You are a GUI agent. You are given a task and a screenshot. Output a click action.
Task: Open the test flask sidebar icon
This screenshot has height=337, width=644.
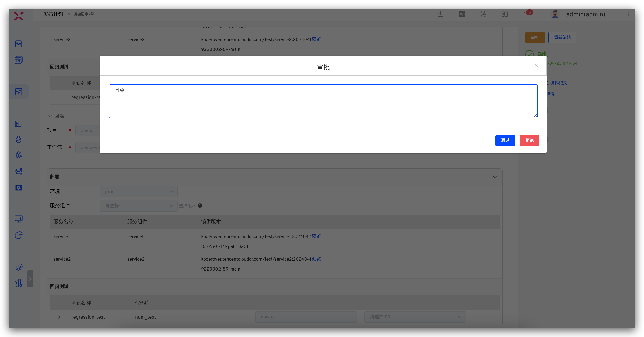[x=19, y=139]
